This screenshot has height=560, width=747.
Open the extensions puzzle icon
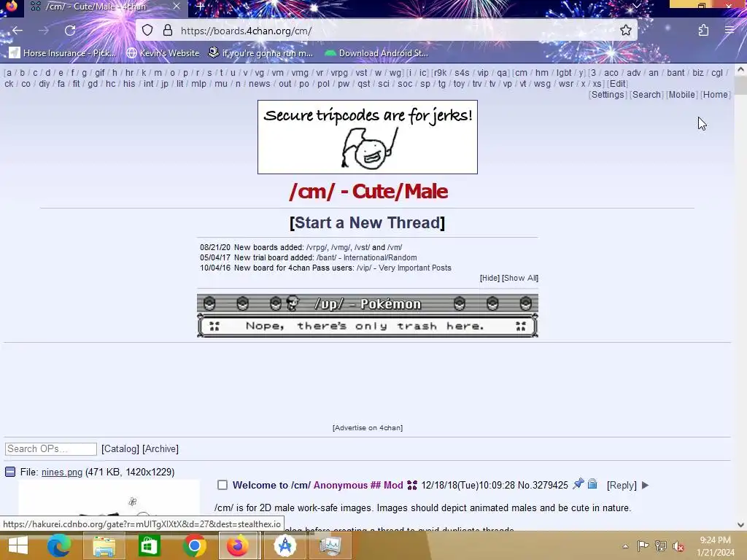[x=703, y=31]
